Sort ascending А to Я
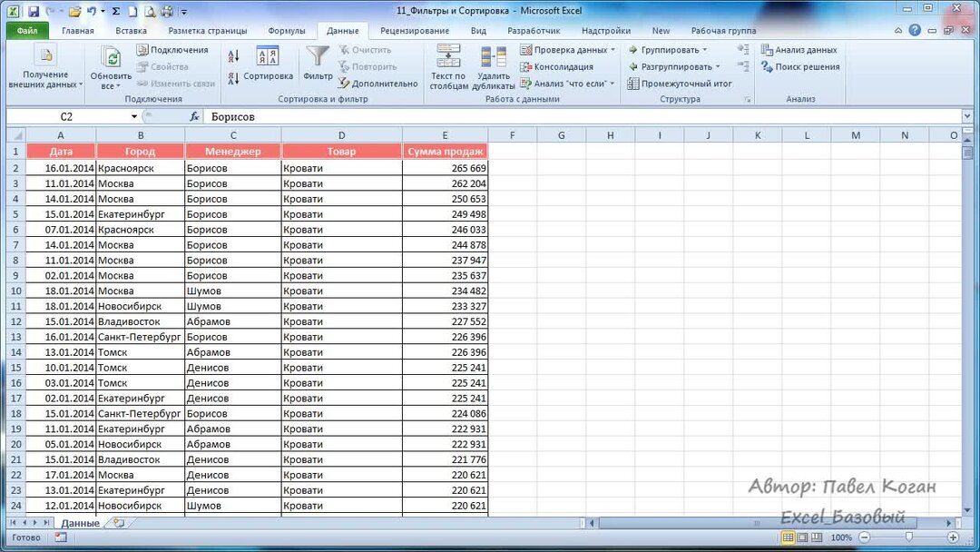This screenshot has width=980, height=552. click(233, 56)
